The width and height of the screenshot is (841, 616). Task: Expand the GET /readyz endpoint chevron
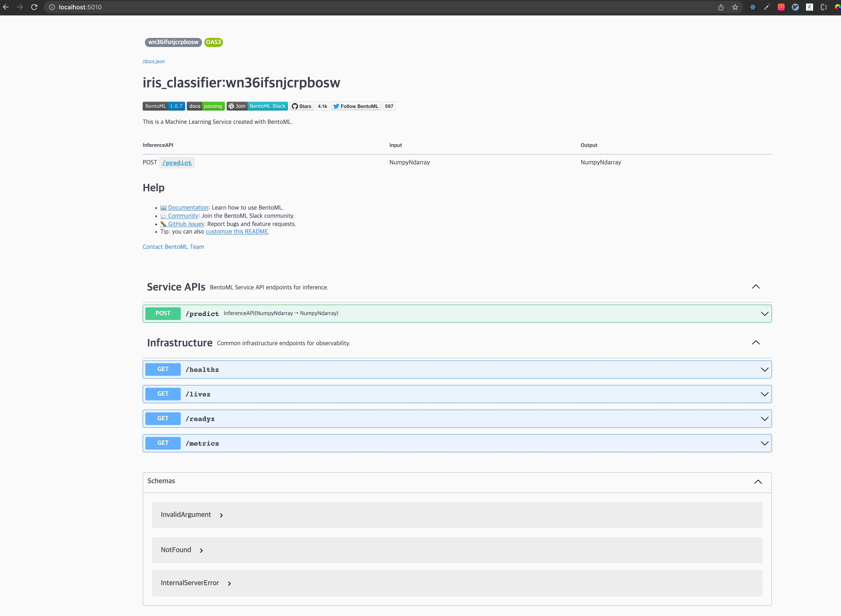point(765,419)
